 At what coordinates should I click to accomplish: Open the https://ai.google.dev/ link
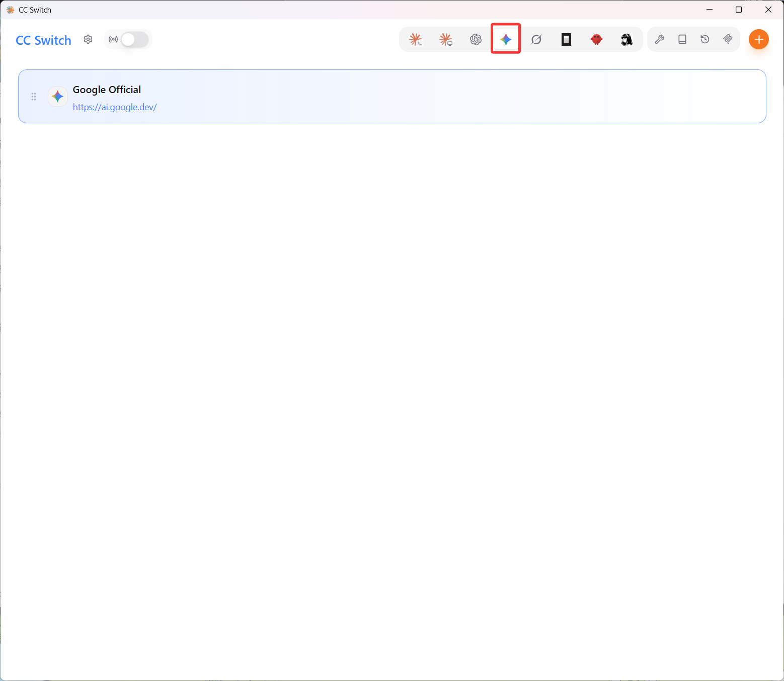coord(115,107)
